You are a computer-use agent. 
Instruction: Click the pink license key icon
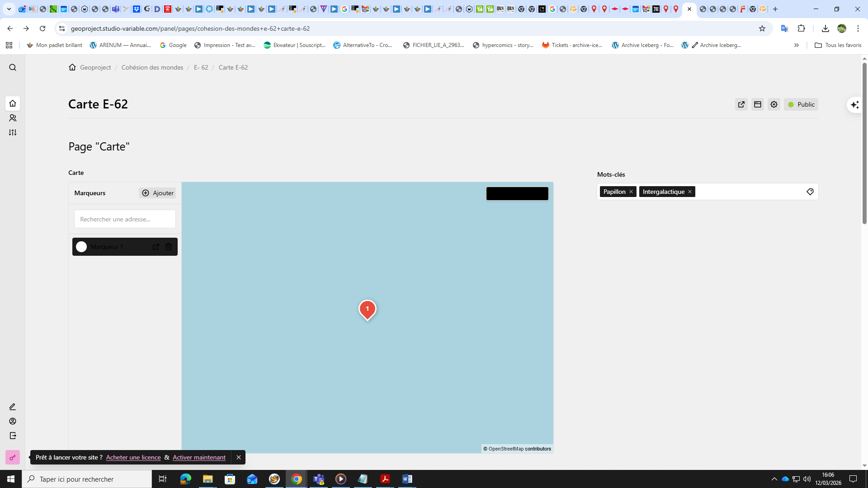click(13, 457)
